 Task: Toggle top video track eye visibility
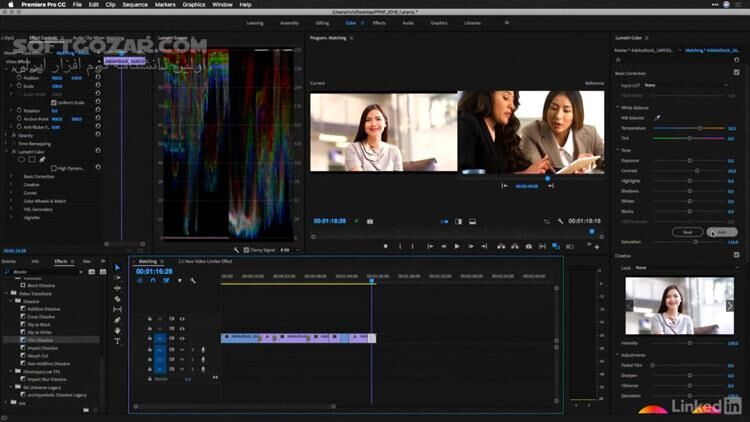(182, 319)
